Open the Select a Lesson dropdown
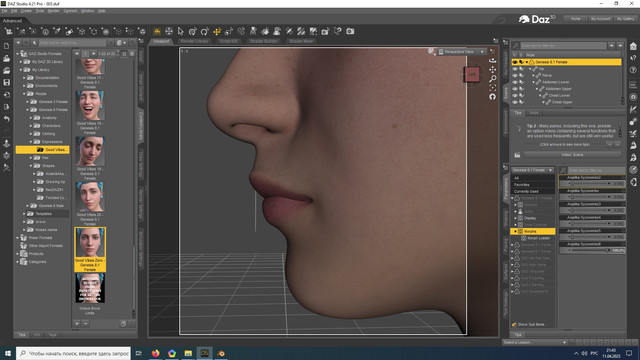Image resolution: width=640 pixels, height=360 pixels. pos(535,342)
